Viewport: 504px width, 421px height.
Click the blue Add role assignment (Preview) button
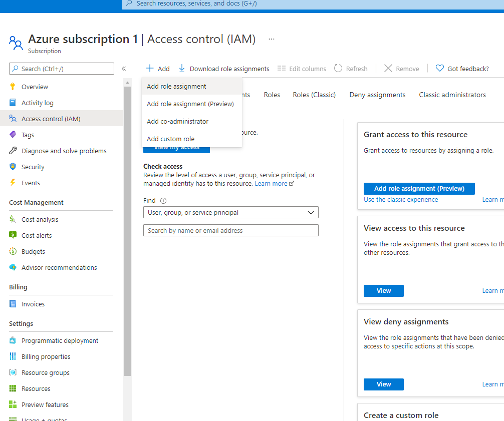pyautogui.click(x=419, y=189)
